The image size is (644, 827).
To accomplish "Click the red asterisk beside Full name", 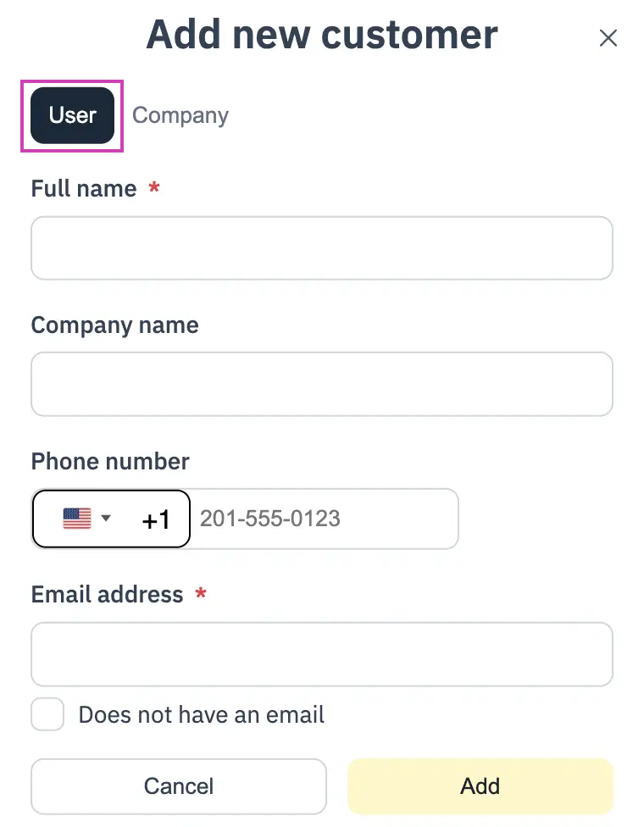I will click(x=154, y=186).
